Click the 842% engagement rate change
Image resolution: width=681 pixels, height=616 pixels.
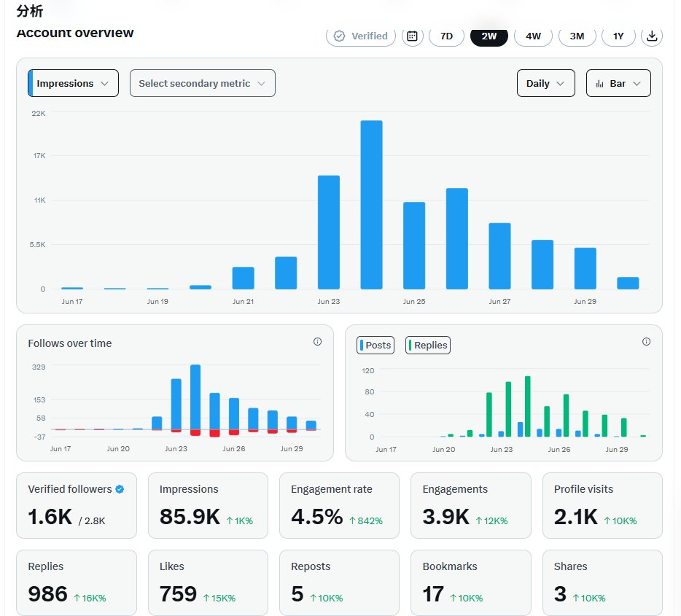pos(366,521)
